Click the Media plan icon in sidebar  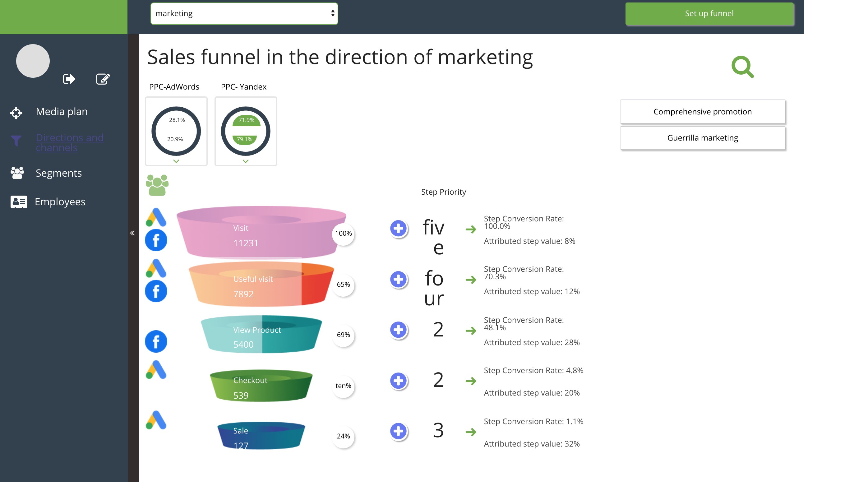[x=16, y=112]
